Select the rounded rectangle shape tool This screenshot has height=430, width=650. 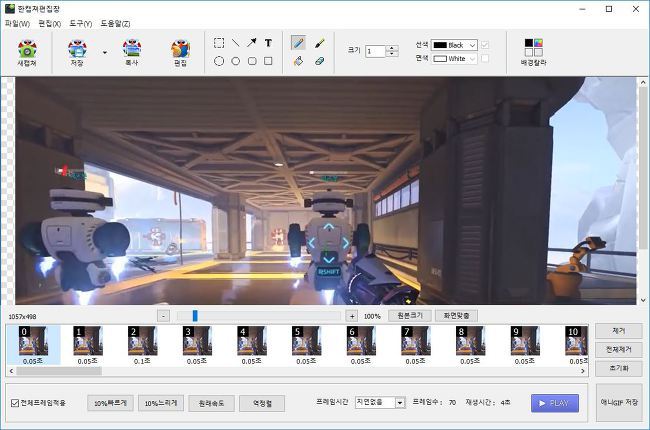coord(252,61)
